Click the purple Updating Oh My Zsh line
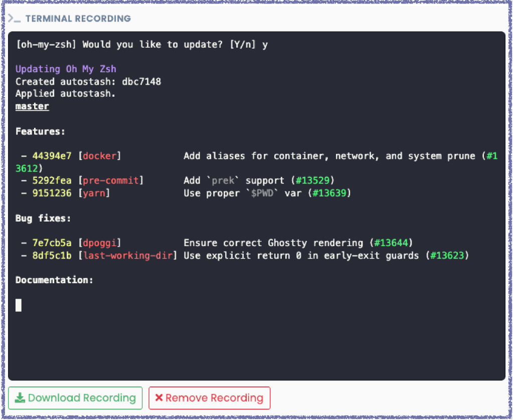 coord(66,69)
